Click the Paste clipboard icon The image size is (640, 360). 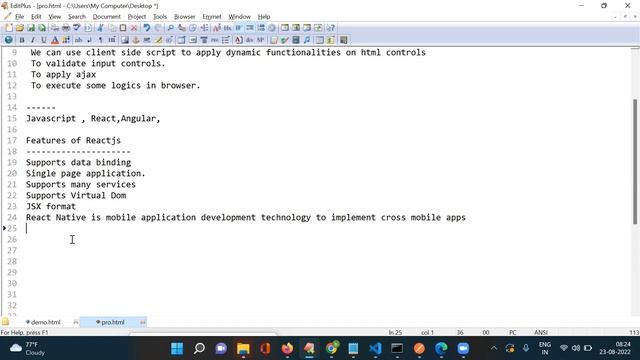pos(123,28)
